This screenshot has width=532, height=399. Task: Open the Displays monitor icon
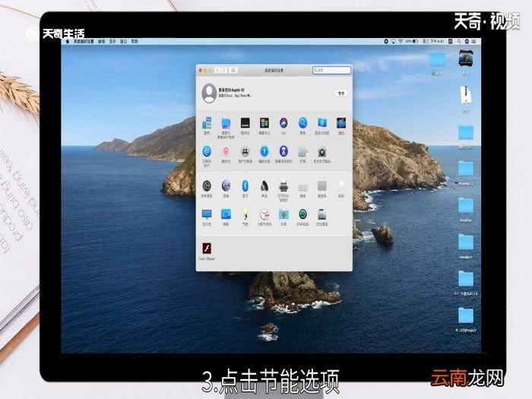(207, 214)
